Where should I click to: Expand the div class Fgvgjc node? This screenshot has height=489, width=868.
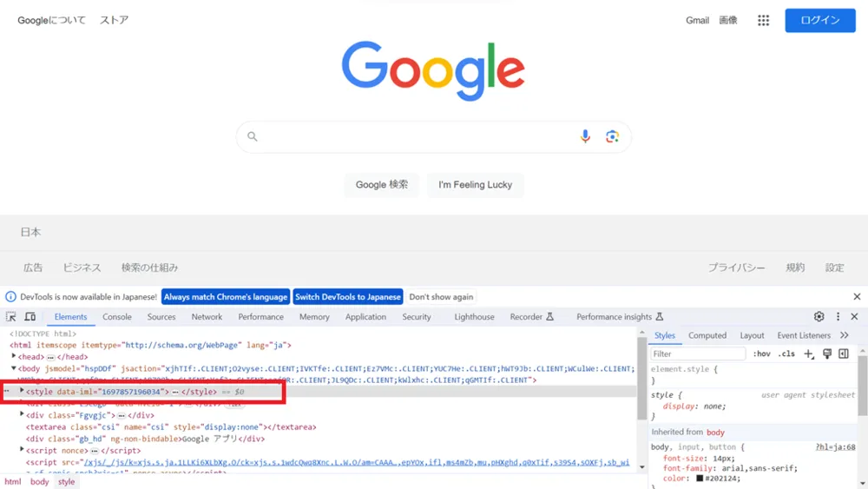point(23,414)
